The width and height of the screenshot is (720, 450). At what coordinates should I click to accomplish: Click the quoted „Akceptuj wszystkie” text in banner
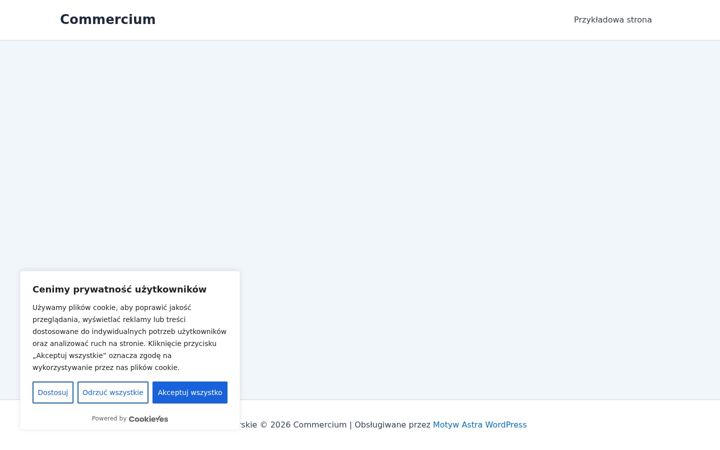click(69, 355)
